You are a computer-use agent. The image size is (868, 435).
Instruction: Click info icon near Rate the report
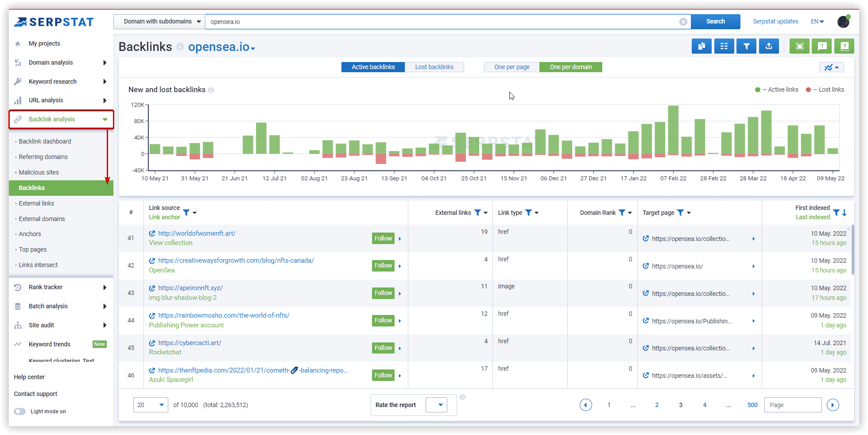click(x=462, y=397)
